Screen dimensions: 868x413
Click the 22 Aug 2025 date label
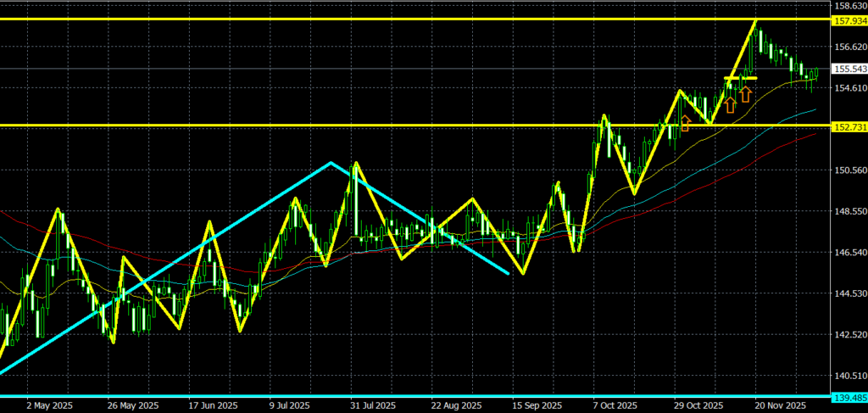[x=456, y=406]
